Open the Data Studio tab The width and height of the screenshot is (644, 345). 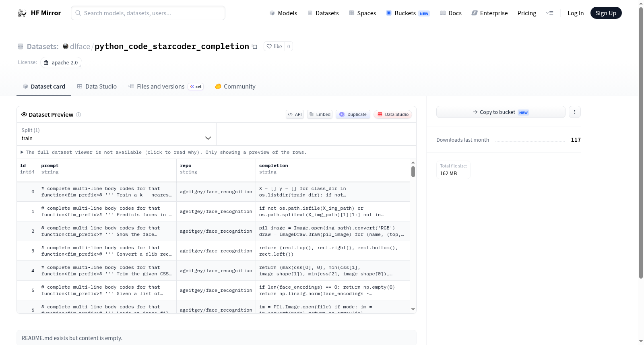(97, 87)
